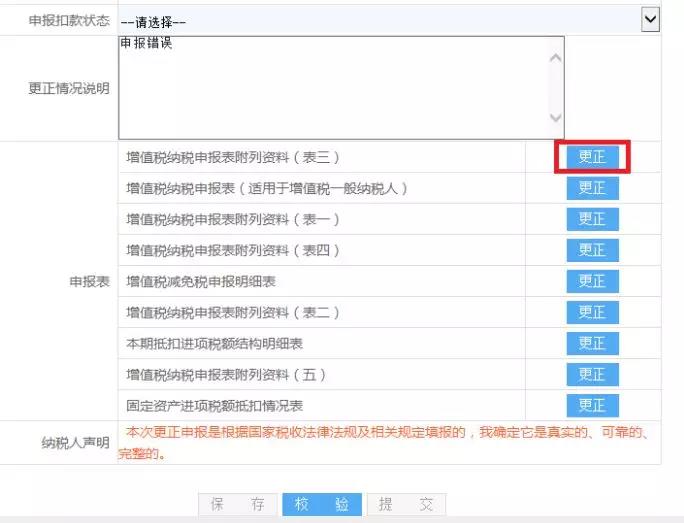Click 更正 for 适用于增值税一般纳税人 form
The width and height of the screenshot is (684, 523).
[592, 188]
